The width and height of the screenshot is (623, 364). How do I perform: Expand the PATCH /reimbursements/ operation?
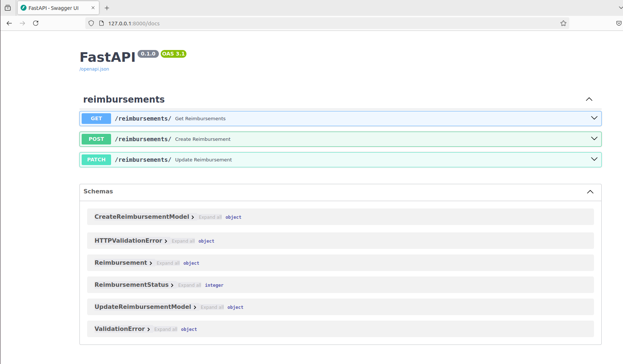click(340, 160)
